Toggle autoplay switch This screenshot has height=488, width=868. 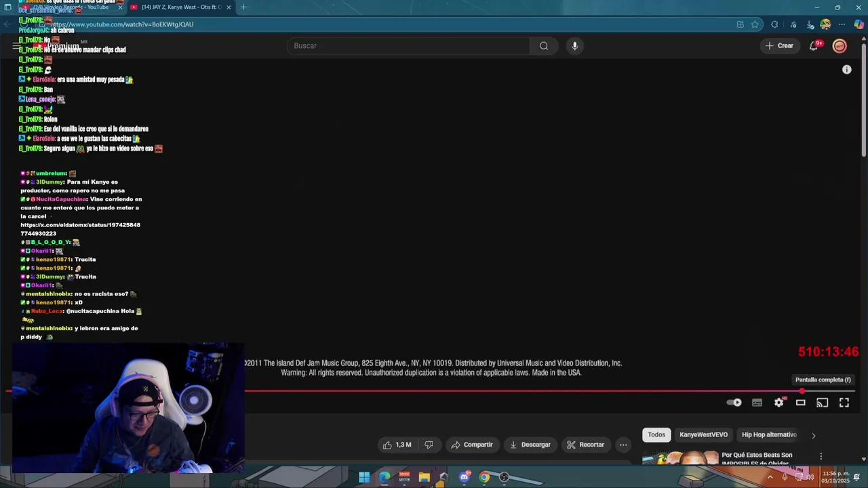(734, 403)
